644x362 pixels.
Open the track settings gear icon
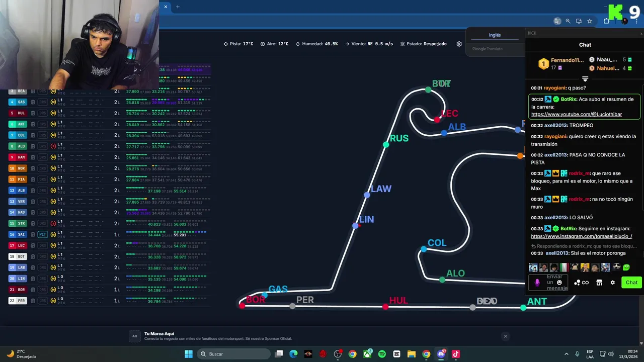tap(459, 44)
